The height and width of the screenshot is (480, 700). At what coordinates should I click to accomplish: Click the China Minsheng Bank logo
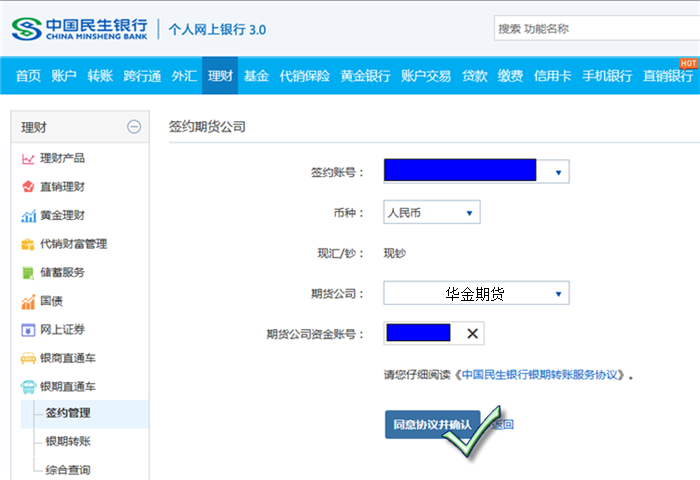point(79,29)
